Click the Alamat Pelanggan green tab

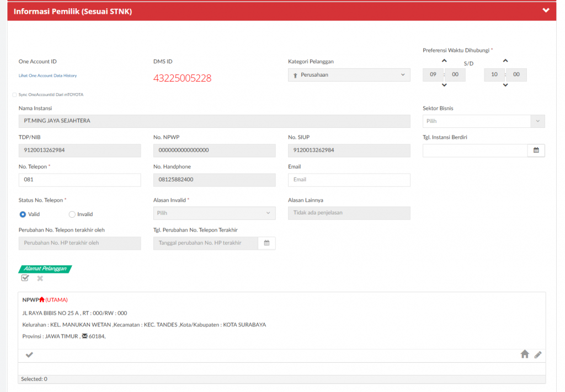(x=45, y=269)
